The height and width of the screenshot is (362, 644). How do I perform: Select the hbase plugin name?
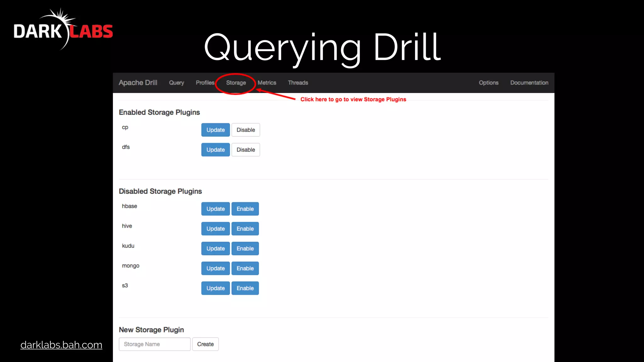(129, 206)
